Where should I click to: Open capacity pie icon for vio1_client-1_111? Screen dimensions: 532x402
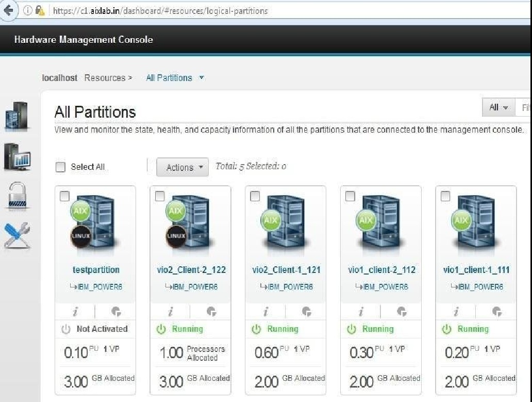[x=497, y=311]
